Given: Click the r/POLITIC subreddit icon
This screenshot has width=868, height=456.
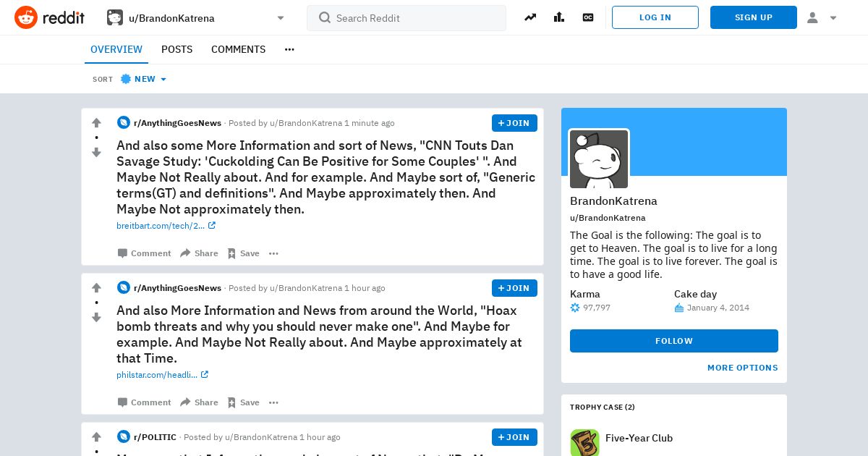Looking at the screenshot, I should (124, 437).
